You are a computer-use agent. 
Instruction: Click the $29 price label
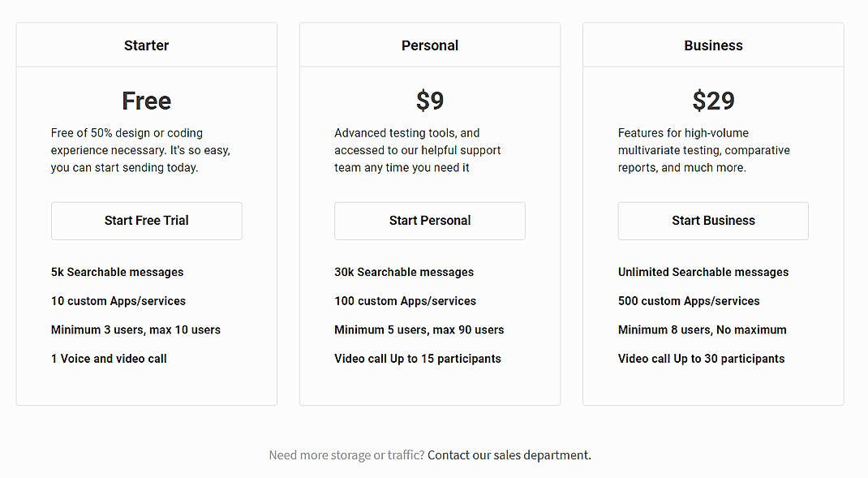click(712, 100)
